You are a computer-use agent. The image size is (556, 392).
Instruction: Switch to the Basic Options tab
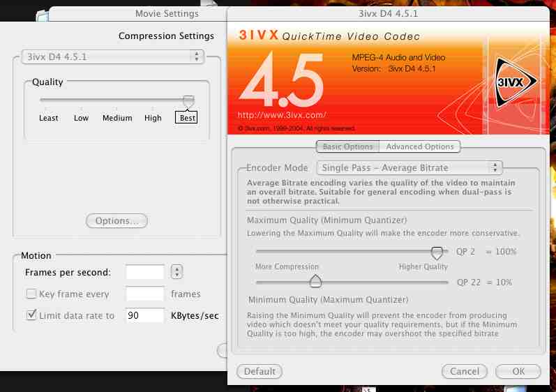(347, 146)
